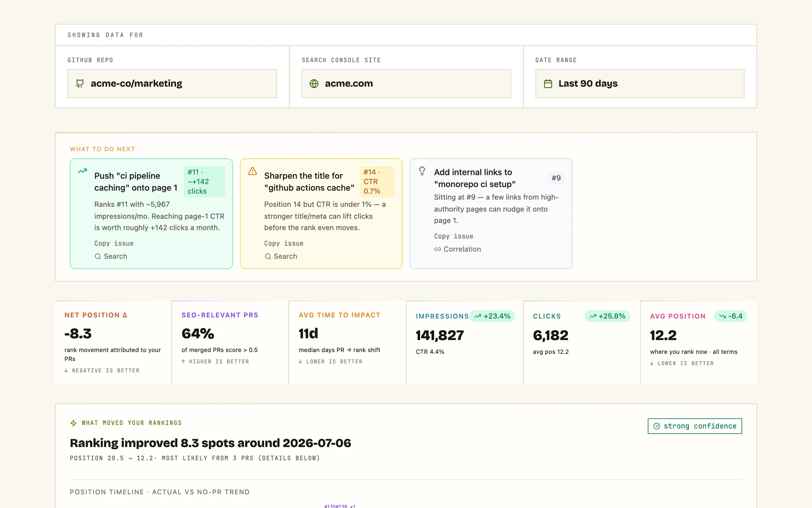Open Search link on ci pipeline caching card
Image resolution: width=812 pixels, height=508 pixels.
pos(111,256)
